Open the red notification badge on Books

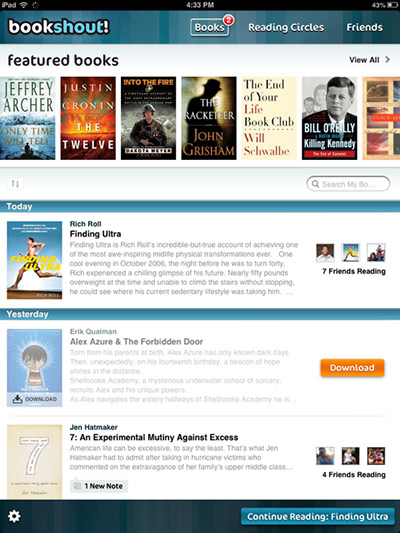[x=228, y=20]
